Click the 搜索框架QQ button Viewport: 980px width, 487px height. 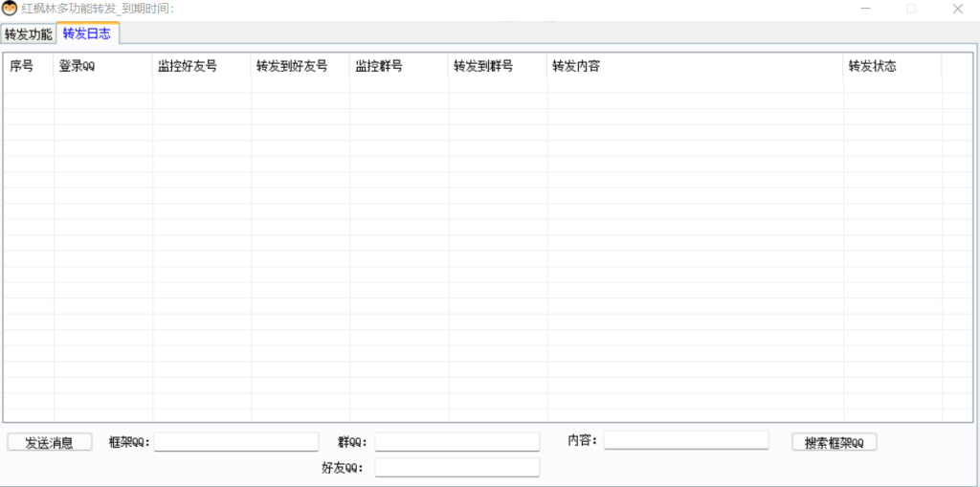tap(834, 442)
